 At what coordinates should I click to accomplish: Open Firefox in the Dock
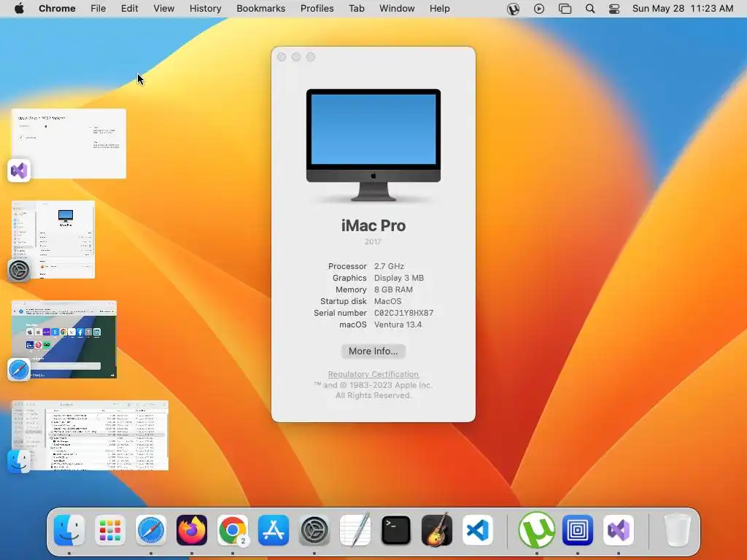[x=192, y=530]
